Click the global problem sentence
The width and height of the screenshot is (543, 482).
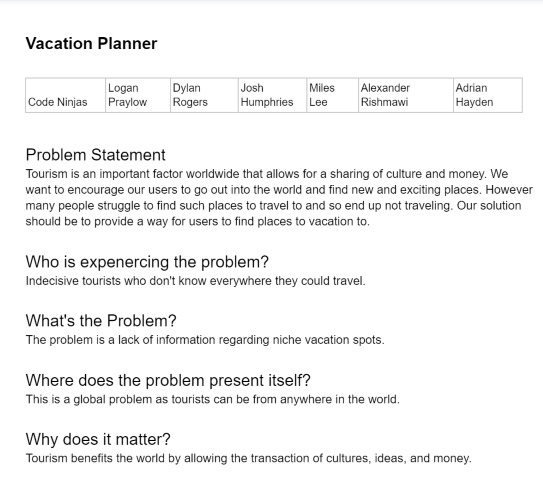[x=213, y=399]
